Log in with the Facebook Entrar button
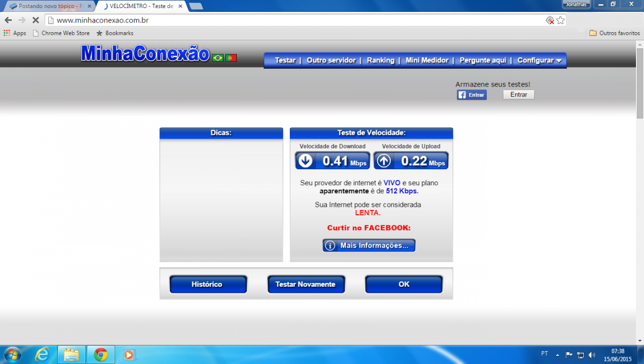 472,95
